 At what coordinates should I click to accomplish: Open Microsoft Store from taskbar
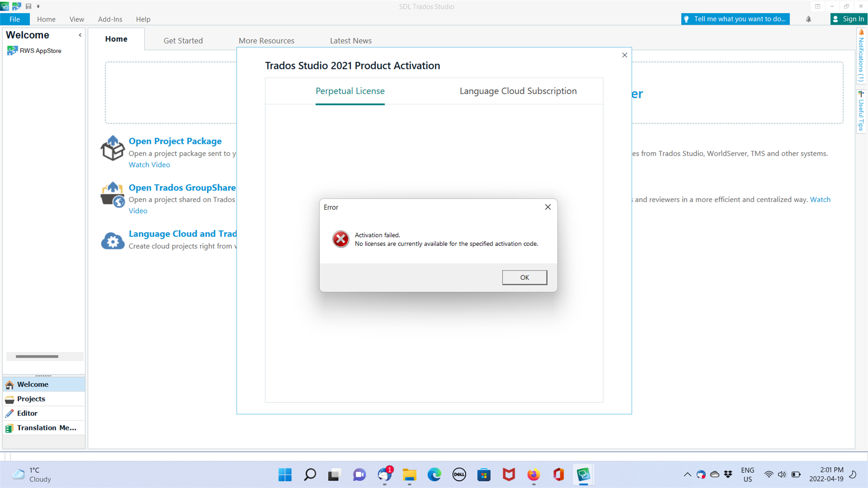(x=484, y=475)
